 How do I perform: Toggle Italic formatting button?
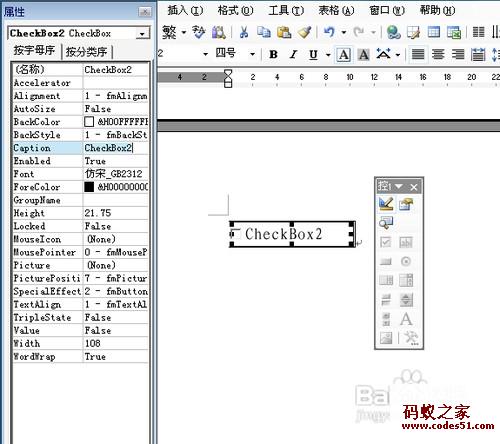[x=293, y=54]
